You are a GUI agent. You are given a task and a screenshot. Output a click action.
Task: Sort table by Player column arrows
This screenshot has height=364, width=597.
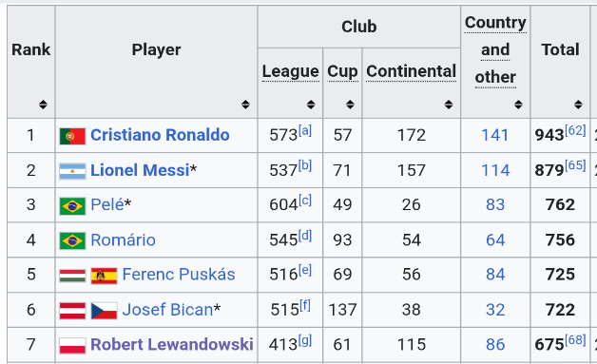(245, 105)
